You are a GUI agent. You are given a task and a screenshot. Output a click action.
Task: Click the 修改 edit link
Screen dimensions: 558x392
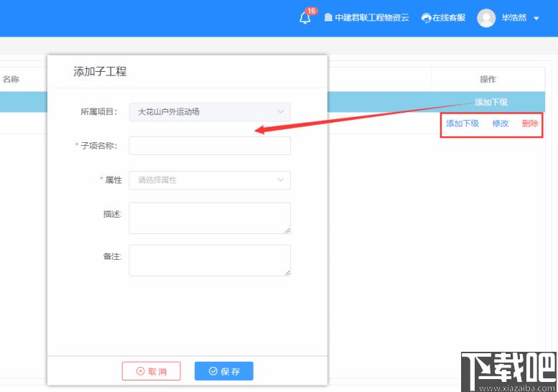point(501,123)
